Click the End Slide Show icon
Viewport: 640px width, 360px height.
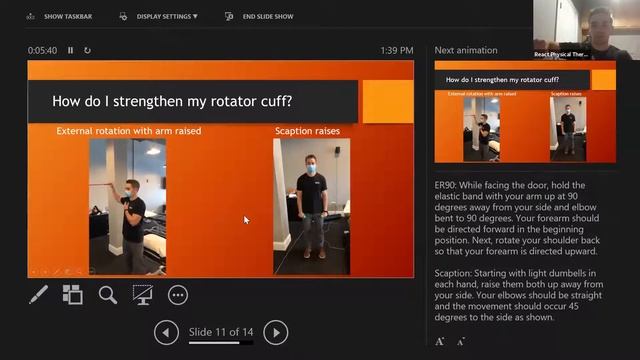coord(229,16)
